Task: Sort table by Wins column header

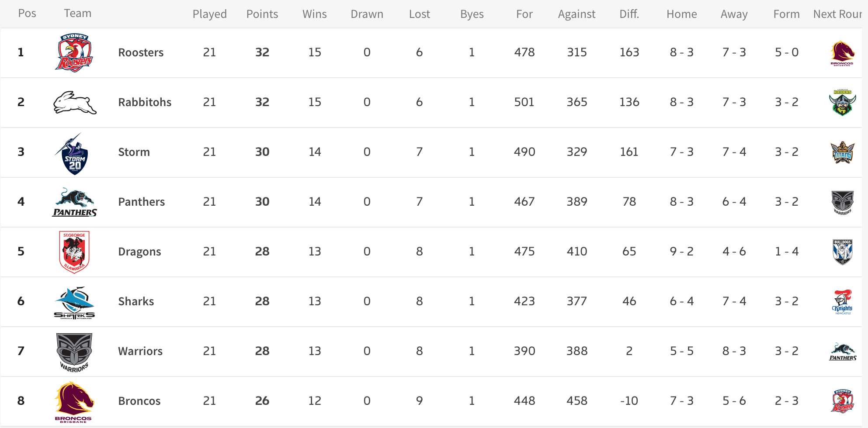Action: 315,14
